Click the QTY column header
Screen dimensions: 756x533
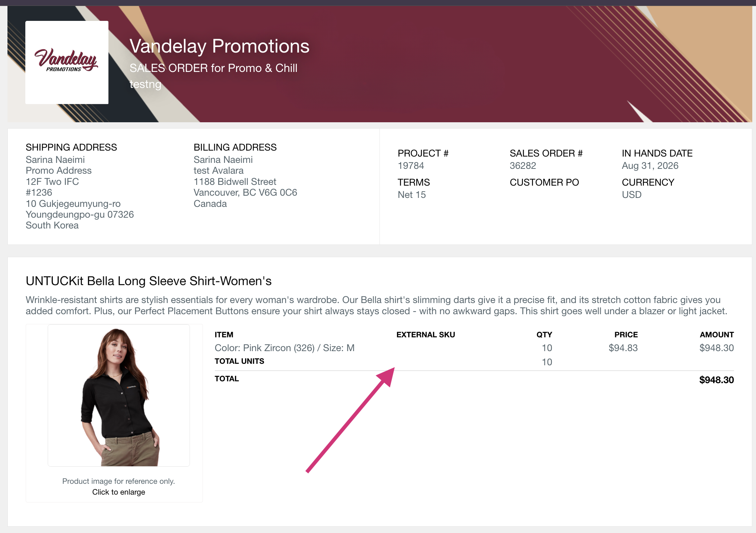(x=544, y=335)
